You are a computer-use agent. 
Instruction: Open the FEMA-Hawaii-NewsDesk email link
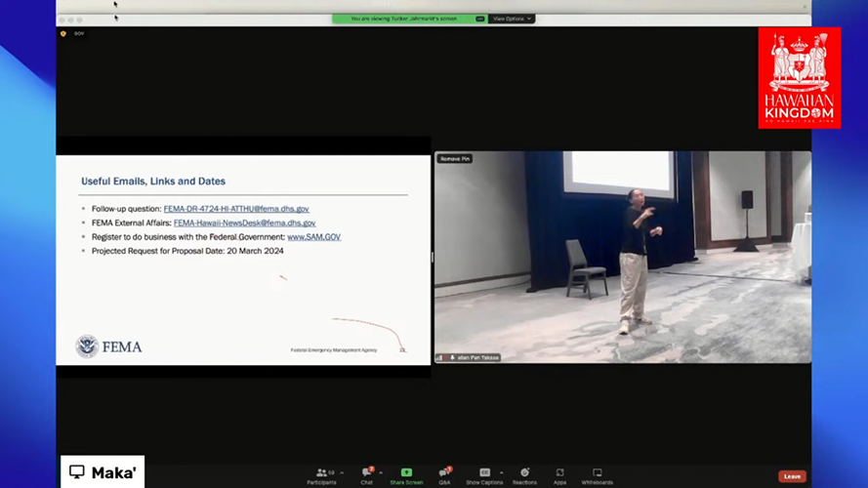[244, 223]
